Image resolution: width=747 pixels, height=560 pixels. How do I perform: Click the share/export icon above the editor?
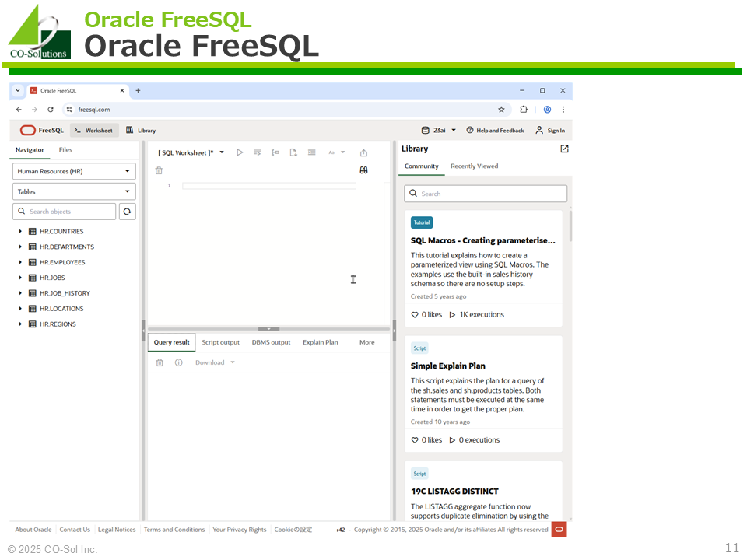click(x=363, y=153)
